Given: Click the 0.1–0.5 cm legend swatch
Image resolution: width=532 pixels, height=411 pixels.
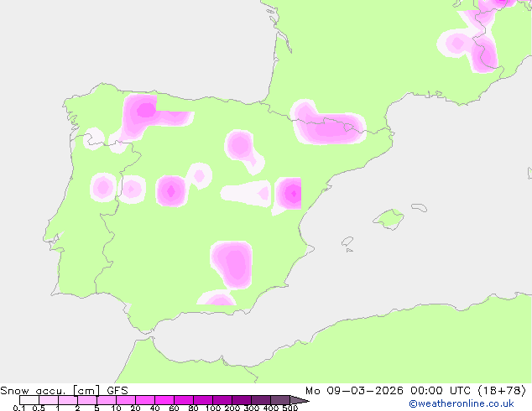Looking at the screenshot, I should click(29, 400).
